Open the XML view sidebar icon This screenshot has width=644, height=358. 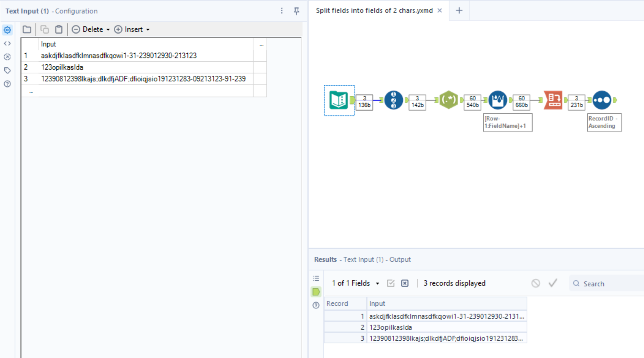[x=7, y=44]
